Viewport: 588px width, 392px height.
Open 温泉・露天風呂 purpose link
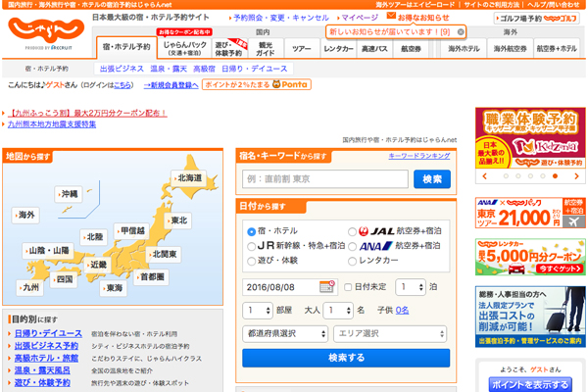(42, 370)
